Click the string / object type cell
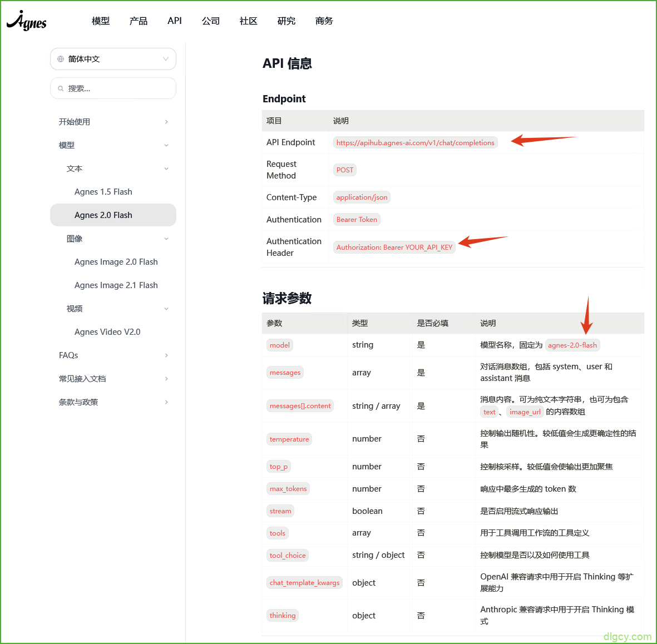Screen dimensions: 657x644 click(378, 555)
